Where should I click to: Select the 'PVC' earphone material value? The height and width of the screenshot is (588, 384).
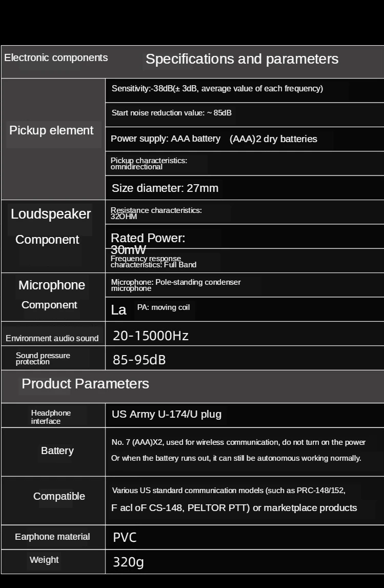(125, 537)
